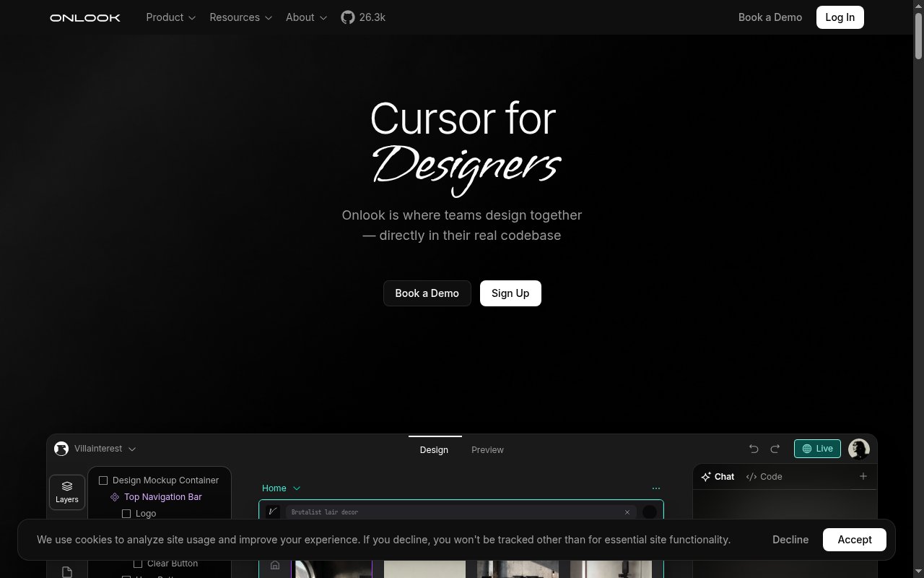This screenshot has width=924, height=578.
Task: Select the Clear Button layer row
Action: tap(166, 564)
